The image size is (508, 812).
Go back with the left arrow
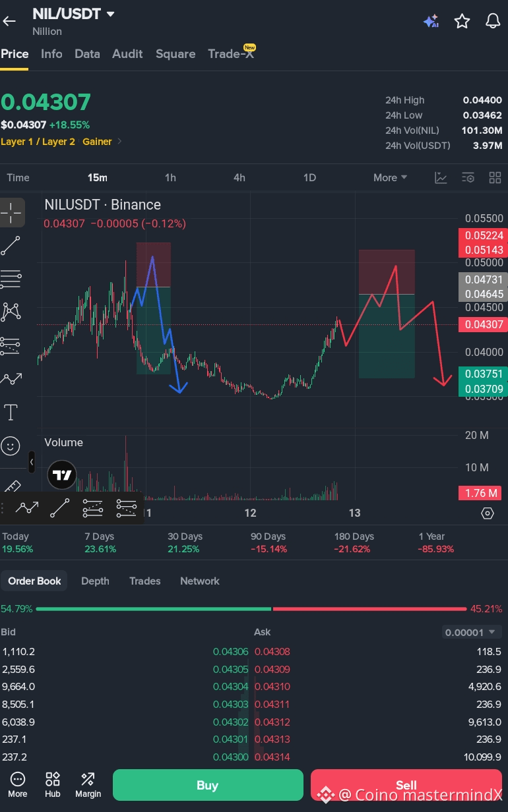tap(9, 21)
